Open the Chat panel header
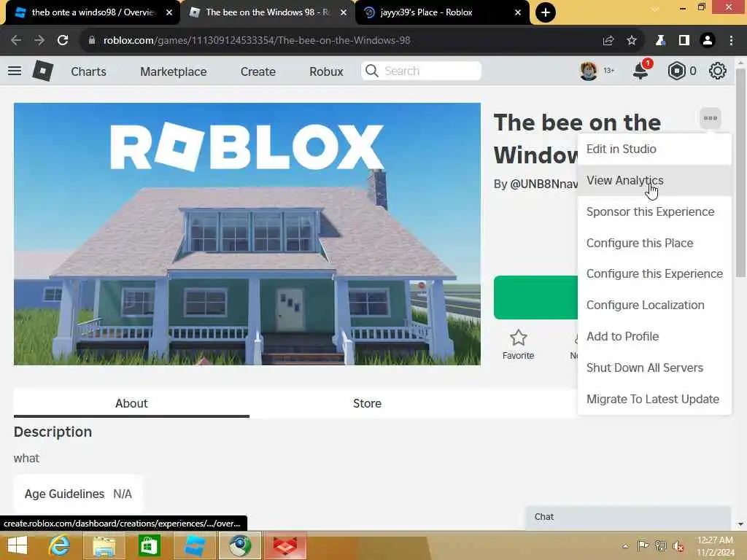Viewport: 747px width, 560px height. click(x=628, y=517)
